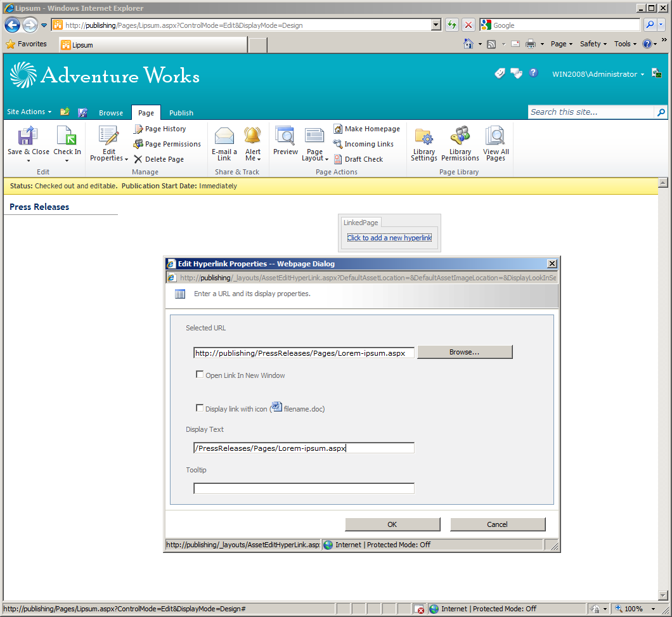Screen dimensions: 672x617
Task: Click the View All Pages icon
Action: point(495,136)
